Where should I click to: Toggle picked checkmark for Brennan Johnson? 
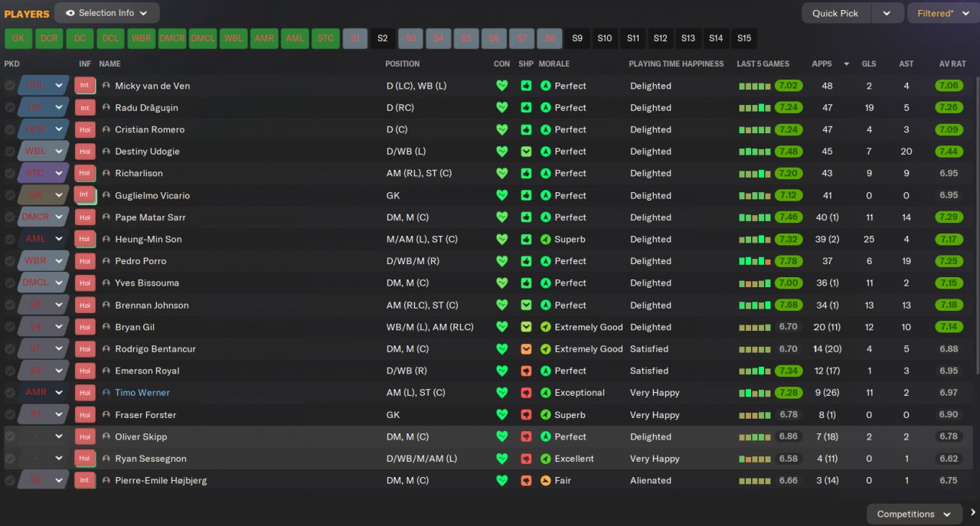tap(10, 305)
